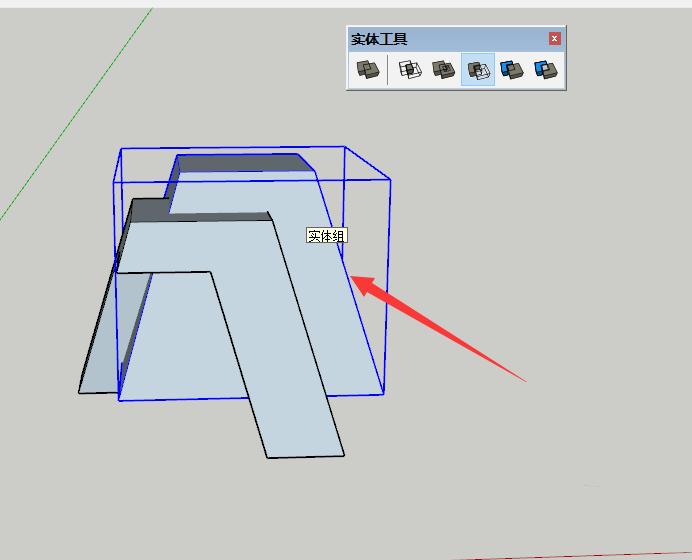
Task: Select the Outer Shell solid tool
Action: tap(368, 70)
